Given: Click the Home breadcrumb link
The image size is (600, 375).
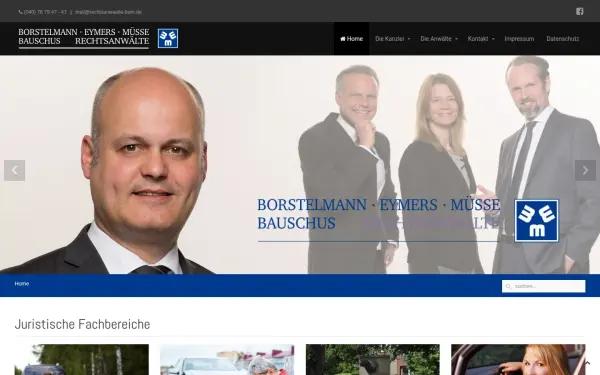Looking at the screenshot, I should pyautogui.click(x=22, y=284).
